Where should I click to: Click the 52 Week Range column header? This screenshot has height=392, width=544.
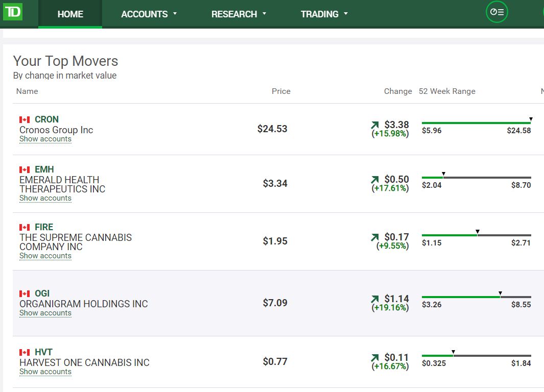[x=447, y=91]
